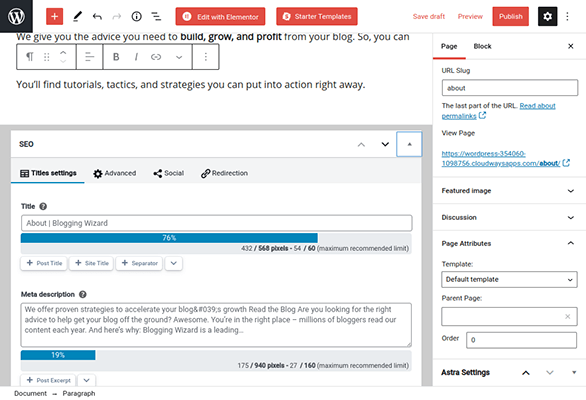Collapse the Page Attributes section

pos(509,243)
